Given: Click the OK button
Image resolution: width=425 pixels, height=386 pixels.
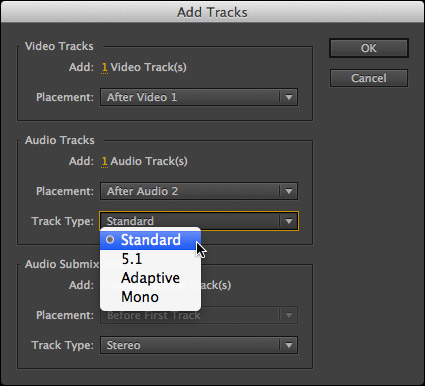Looking at the screenshot, I should [x=369, y=48].
